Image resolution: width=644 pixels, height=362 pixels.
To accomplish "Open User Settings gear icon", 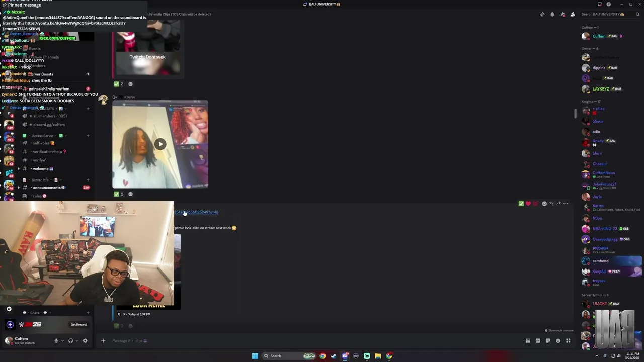I will (x=85, y=341).
